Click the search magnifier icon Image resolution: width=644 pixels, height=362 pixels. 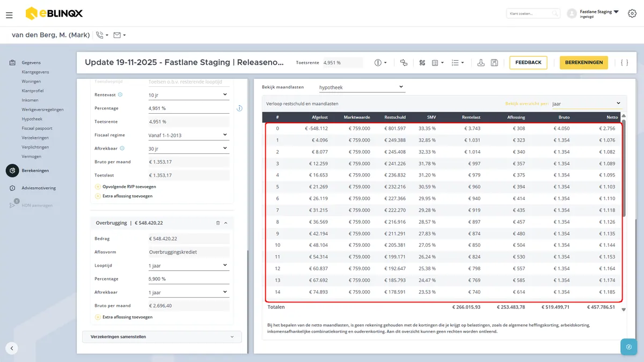pos(555,13)
